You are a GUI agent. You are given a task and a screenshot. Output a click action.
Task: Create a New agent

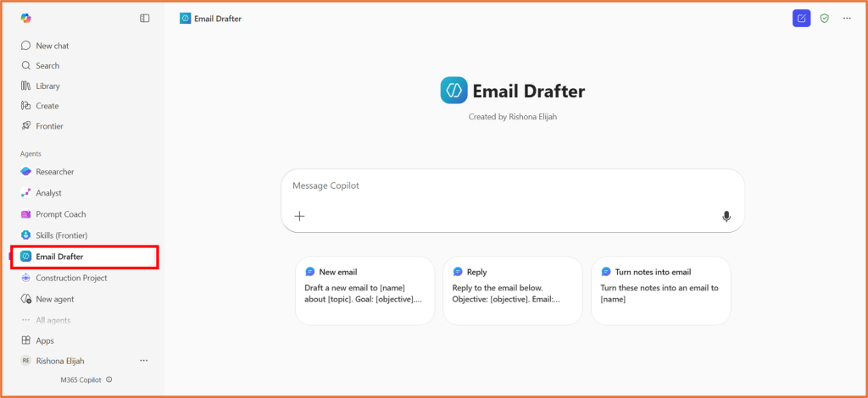[55, 299]
